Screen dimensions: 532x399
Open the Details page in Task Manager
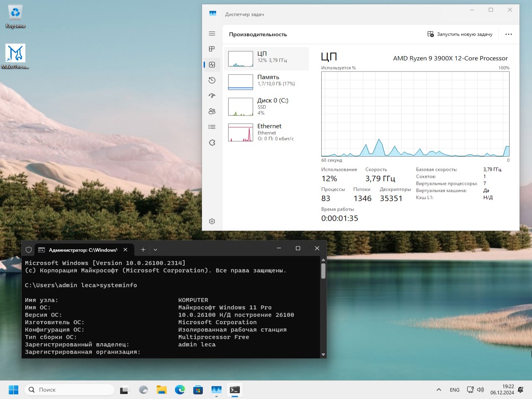click(x=212, y=127)
